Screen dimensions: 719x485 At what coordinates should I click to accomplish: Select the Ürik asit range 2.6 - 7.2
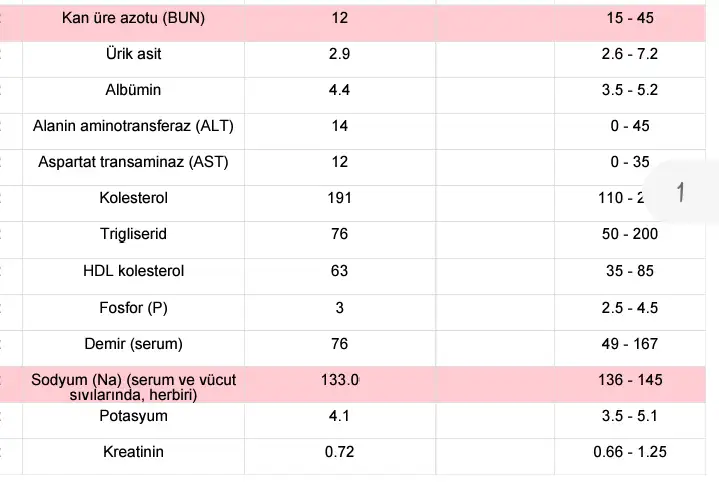click(629, 54)
